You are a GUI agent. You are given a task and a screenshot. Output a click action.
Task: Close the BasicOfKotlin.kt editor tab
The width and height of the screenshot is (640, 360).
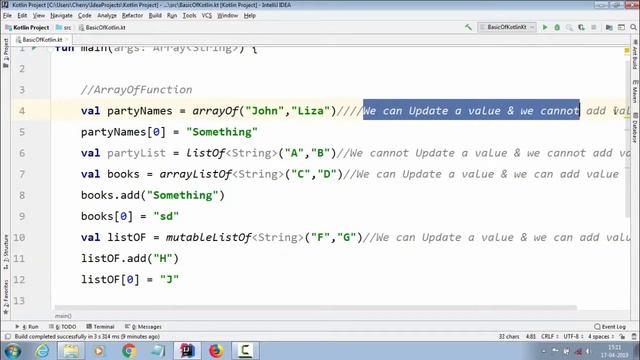67,40
